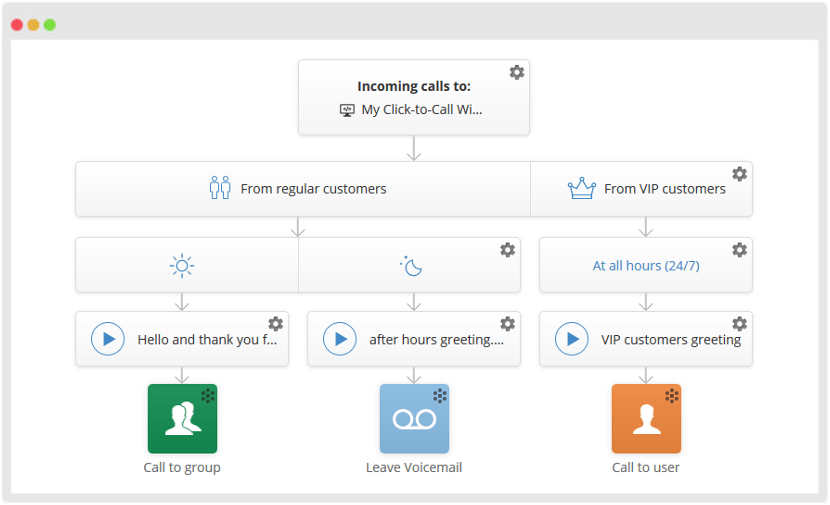830x505 pixels.
Task: Click the crown icon for VIP customers
Action: tap(582, 188)
